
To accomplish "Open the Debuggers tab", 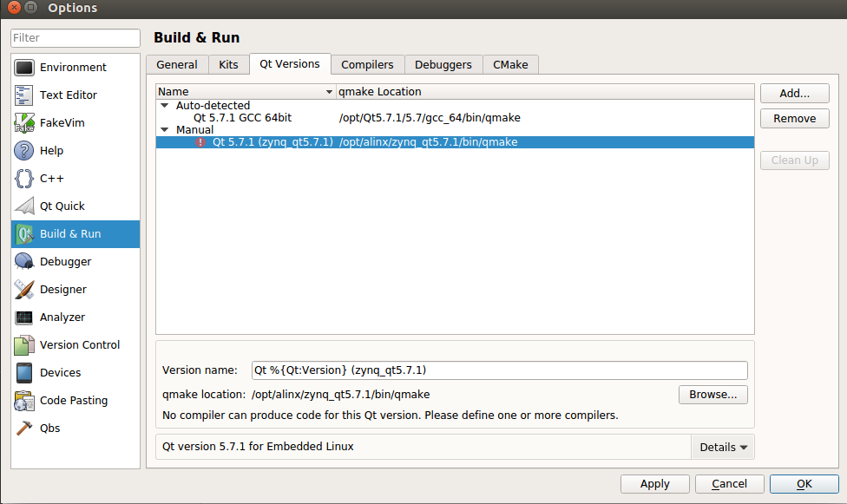I will click(x=443, y=65).
